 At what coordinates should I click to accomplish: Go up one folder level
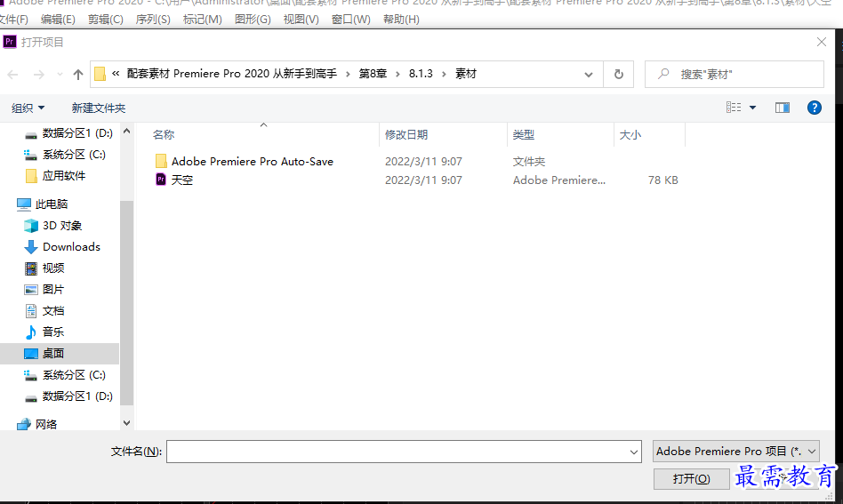pos(78,74)
